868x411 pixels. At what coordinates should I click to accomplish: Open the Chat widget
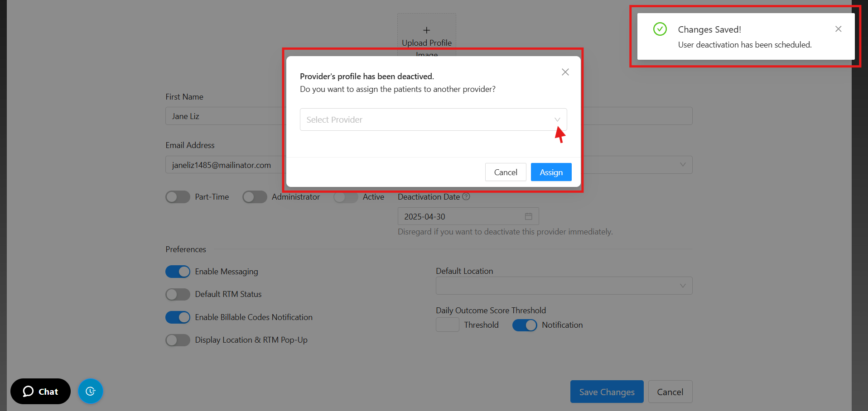[41, 392]
